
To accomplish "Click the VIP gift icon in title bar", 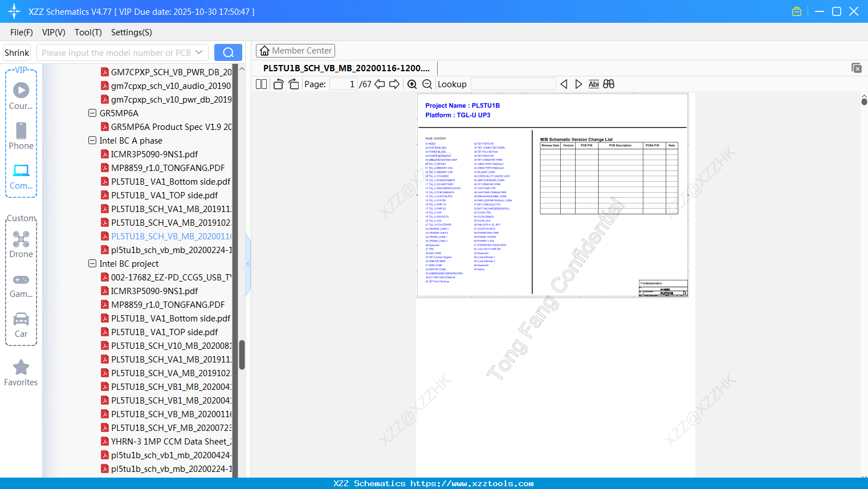I will click(x=797, y=11).
